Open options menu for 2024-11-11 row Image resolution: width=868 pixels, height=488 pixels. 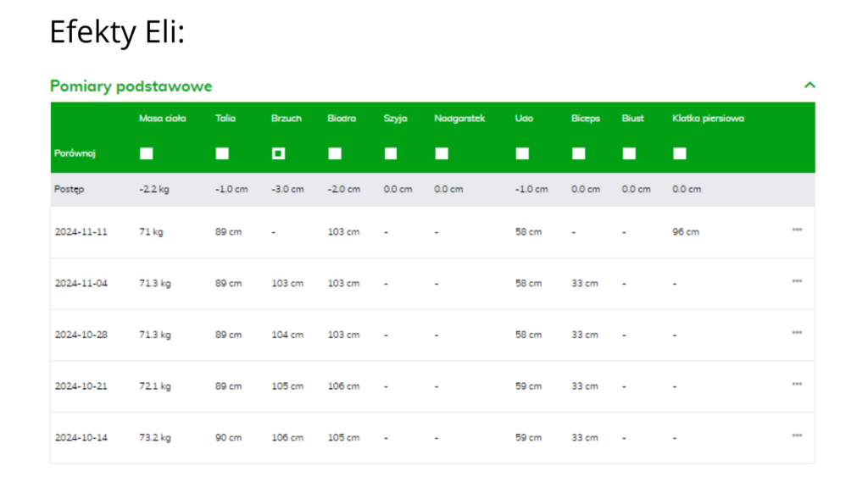[797, 230]
